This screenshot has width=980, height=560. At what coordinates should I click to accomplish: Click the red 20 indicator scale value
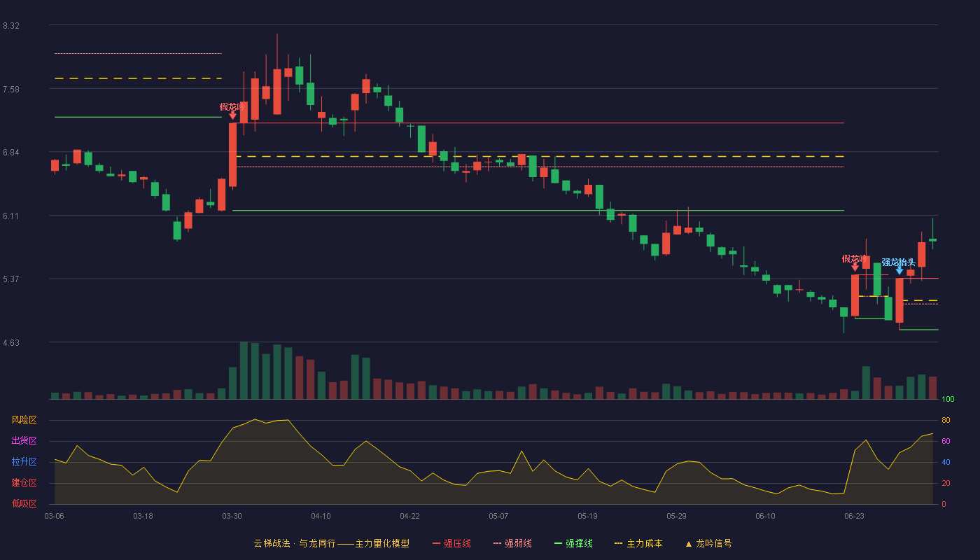946,484
